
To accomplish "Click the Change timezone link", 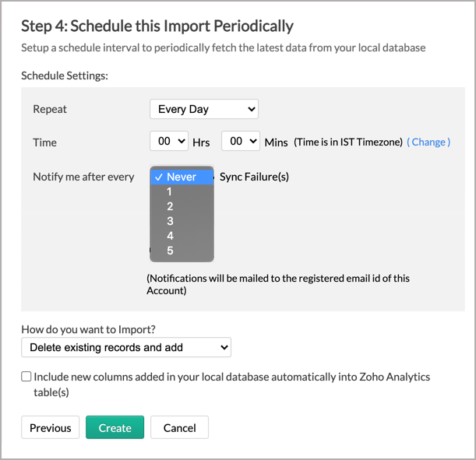I will coord(428,142).
